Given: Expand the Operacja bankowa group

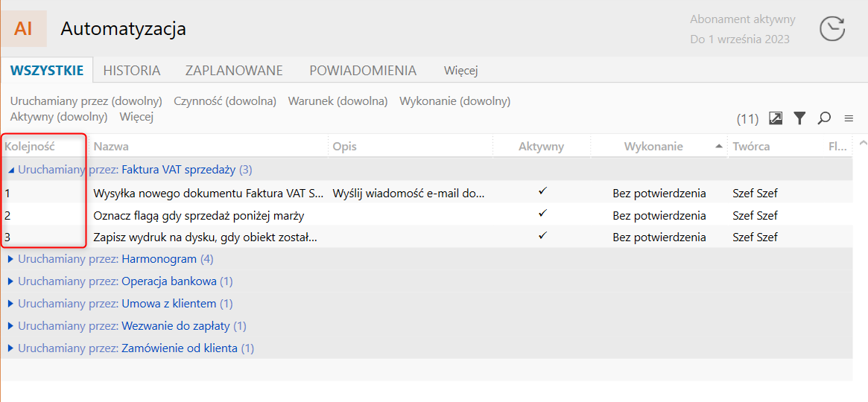Looking at the screenshot, I should (x=10, y=281).
